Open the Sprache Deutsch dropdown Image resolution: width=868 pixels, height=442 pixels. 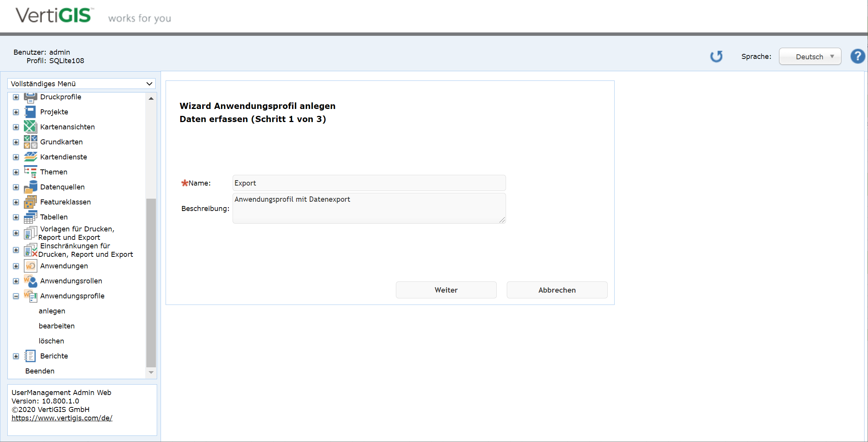[810, 57]
